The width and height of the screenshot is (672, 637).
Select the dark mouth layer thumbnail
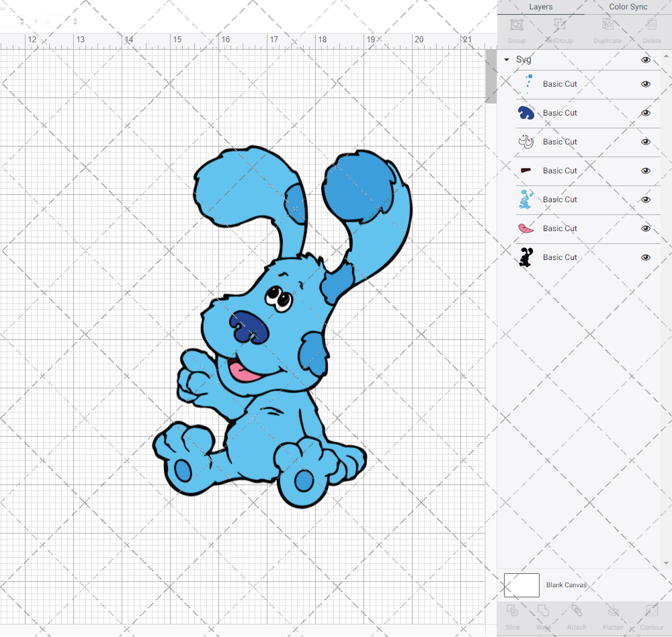click(x=526, y=171)
